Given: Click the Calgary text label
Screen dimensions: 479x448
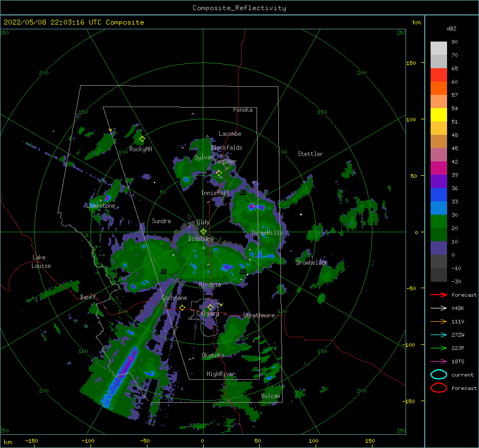Looking at the screenshot, I should click(208, 313).
